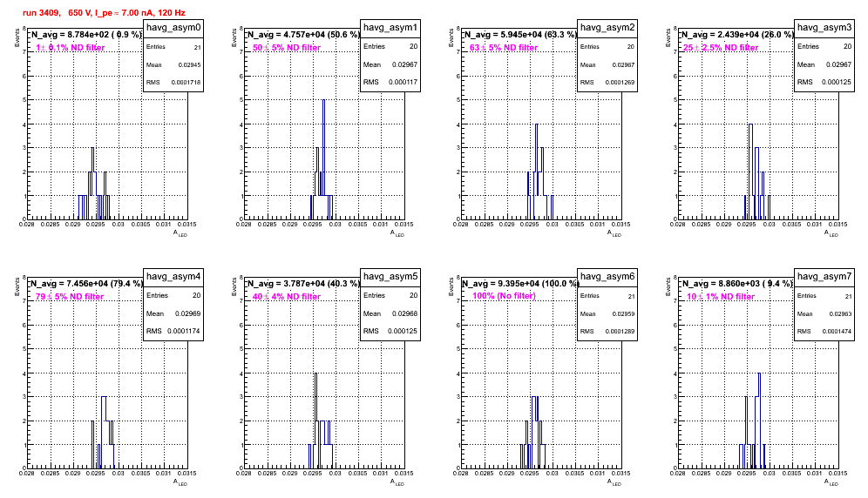Click the 79± 5% ND filter label
The image size is (868, 498).
tap(70, 297)
